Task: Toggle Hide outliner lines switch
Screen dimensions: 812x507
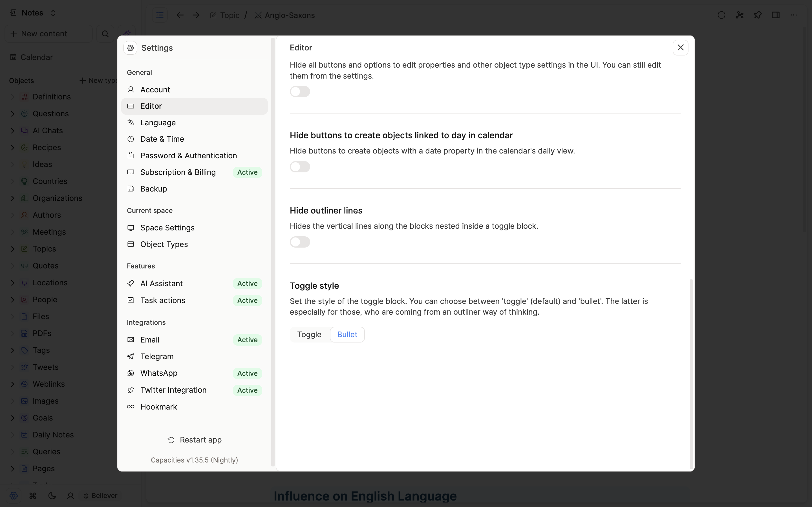Action: pyautogui.click(x=300, y=241)
